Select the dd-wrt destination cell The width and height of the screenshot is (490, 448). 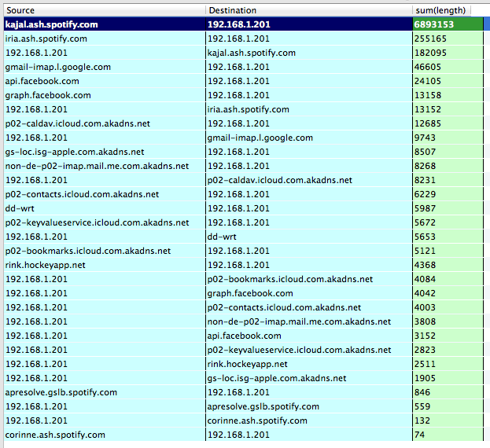309,237
